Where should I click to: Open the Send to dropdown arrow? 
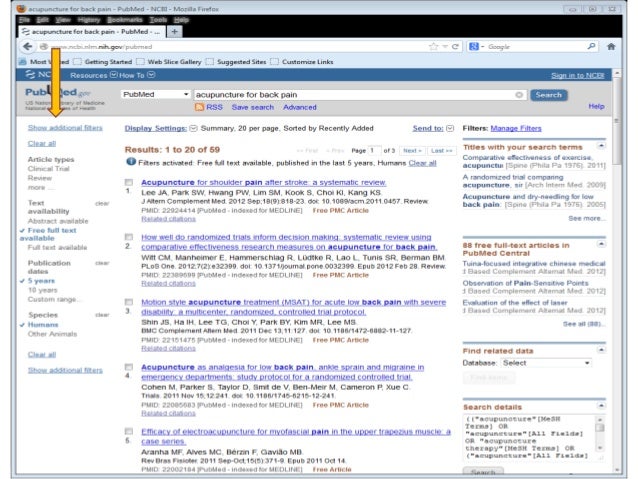(450, 129)
